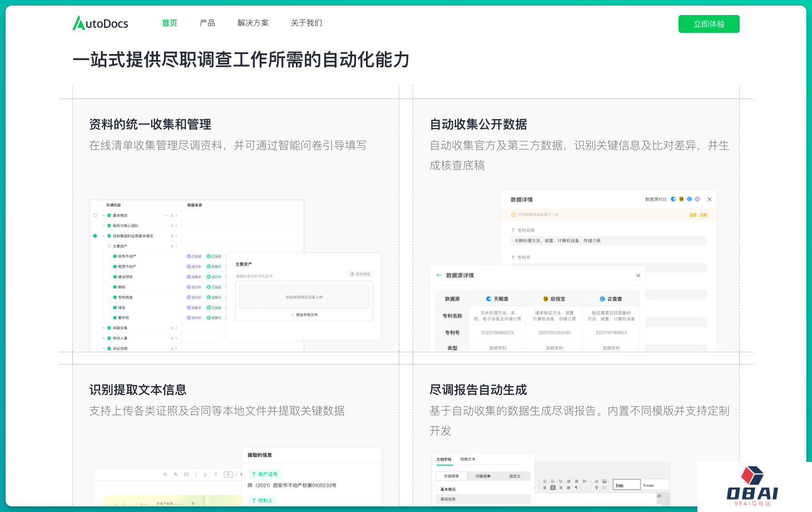
Task: Expand the 关联交易 row chevron
Action: click(103, 328)
